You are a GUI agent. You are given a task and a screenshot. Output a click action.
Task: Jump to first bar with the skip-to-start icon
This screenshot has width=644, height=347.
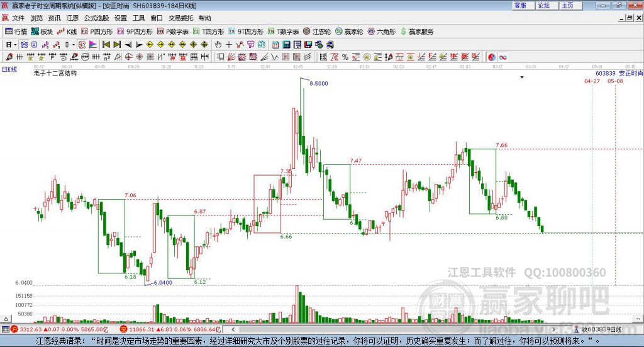106,45
